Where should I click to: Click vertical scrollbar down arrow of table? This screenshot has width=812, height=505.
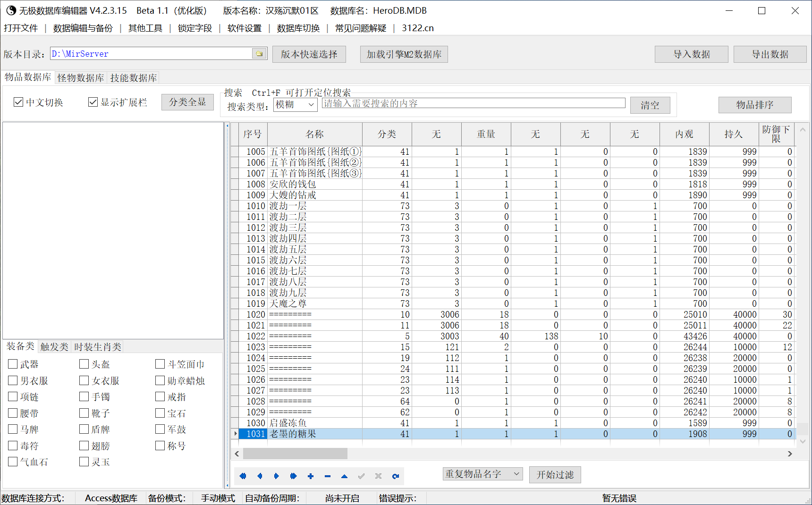(803, 441)
